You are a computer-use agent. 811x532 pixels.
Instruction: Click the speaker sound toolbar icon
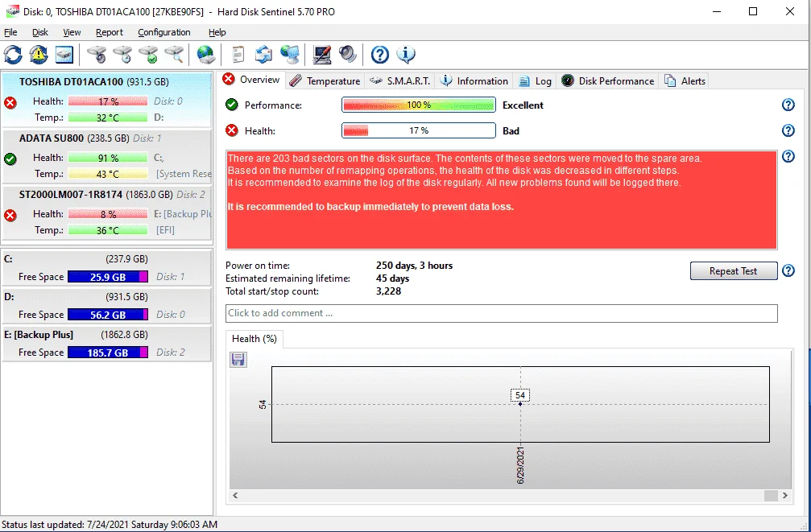coord(348,54)
